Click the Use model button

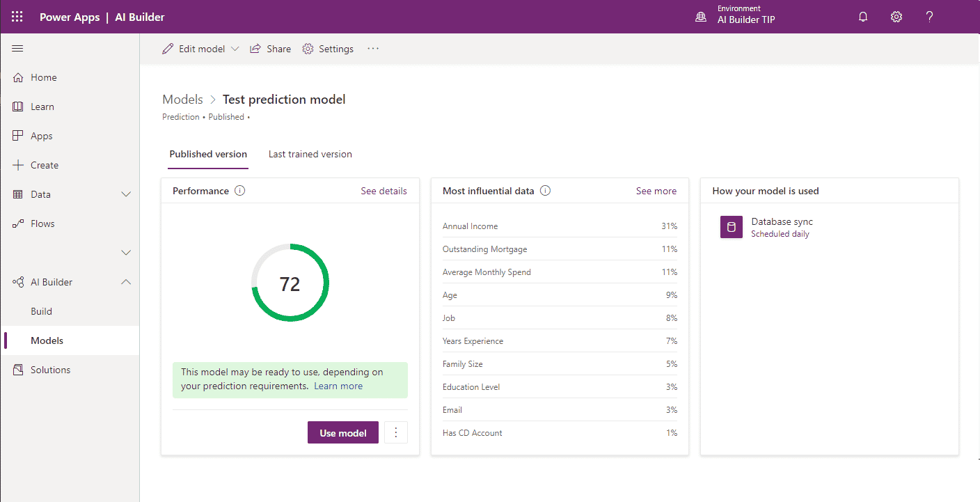(343, 432)
